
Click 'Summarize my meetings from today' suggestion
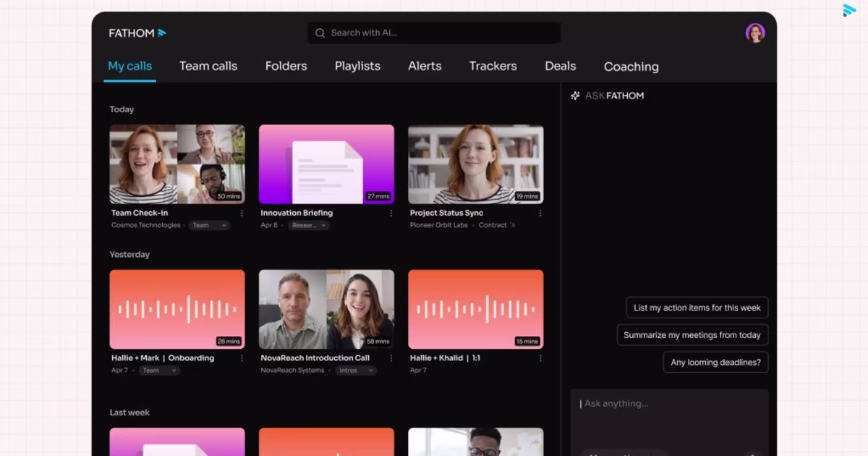coord(692,335)
